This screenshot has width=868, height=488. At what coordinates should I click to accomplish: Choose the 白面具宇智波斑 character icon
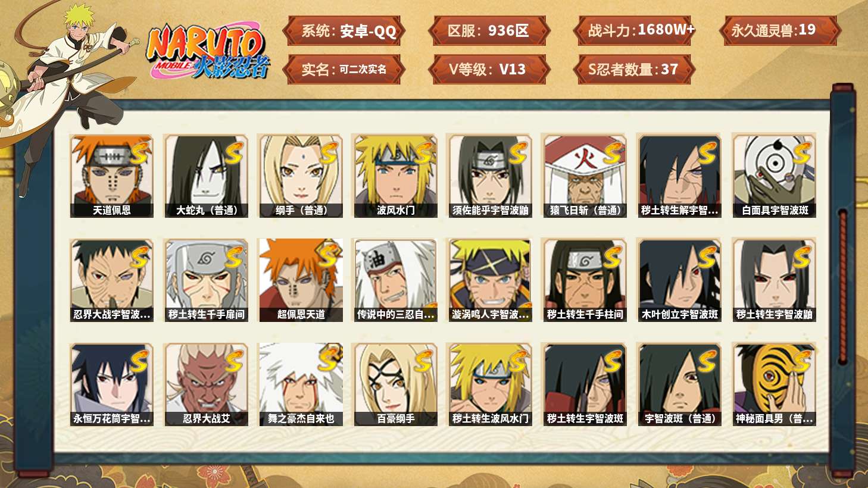(774, 176)
